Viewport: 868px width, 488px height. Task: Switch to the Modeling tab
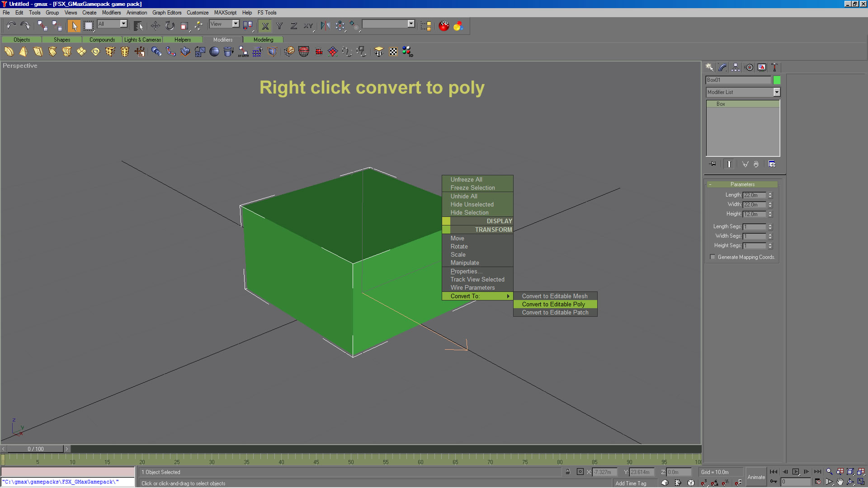point(263,40)
